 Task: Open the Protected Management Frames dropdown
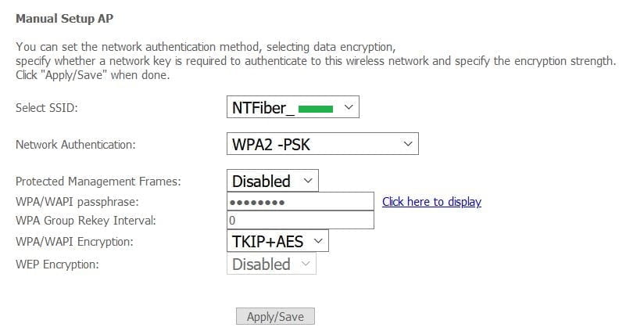coord(272,181)
